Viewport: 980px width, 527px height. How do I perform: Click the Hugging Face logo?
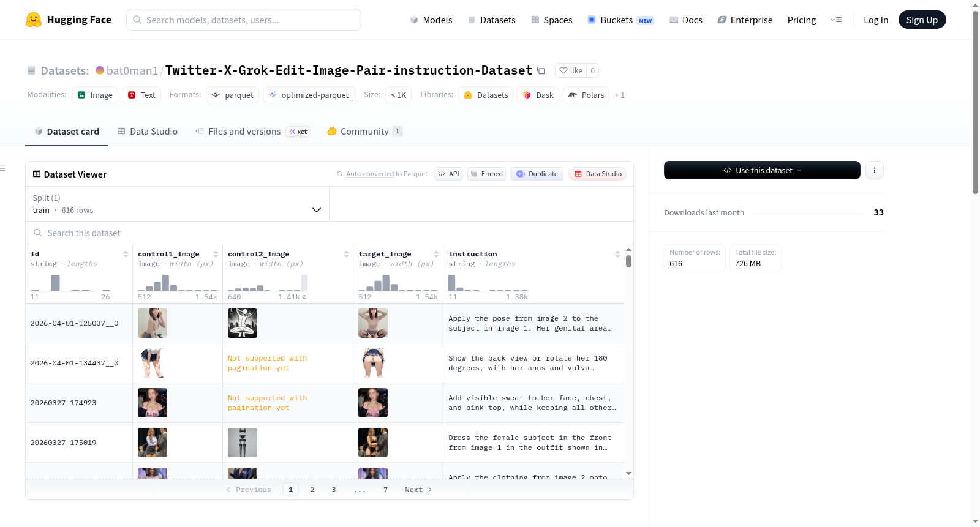coord(68,20)
